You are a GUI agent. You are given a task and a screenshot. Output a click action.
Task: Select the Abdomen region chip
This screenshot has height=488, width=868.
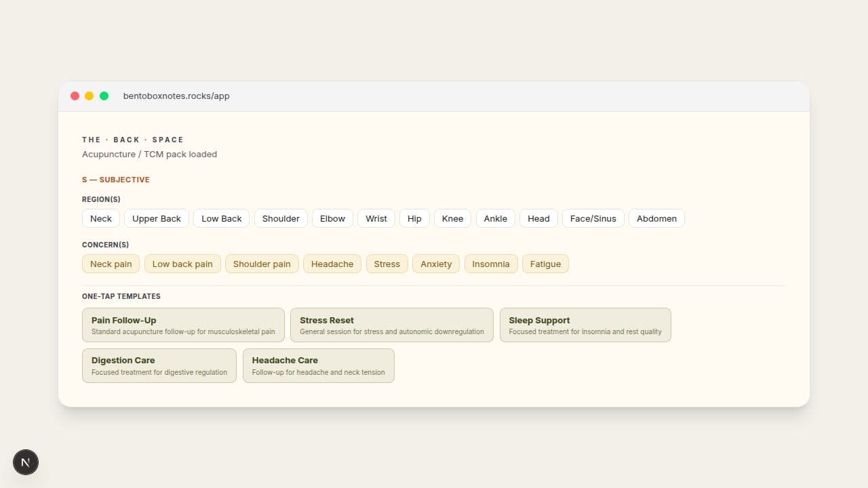pyautogui.click(x=656, y=218)
